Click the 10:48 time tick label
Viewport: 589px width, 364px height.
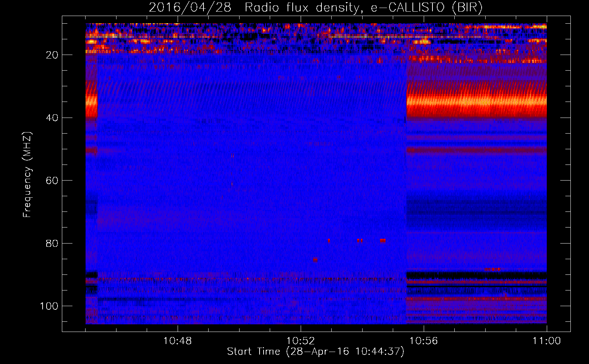177,341
